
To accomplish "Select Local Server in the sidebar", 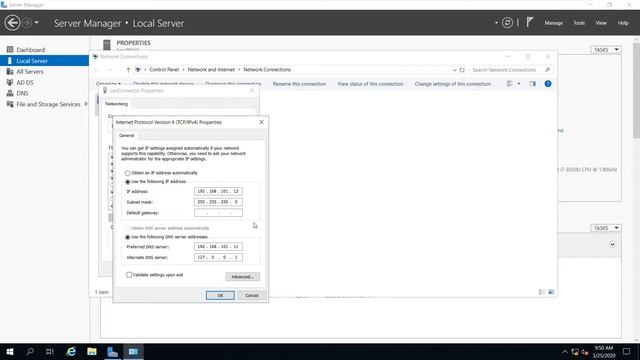I will (44, 61).
